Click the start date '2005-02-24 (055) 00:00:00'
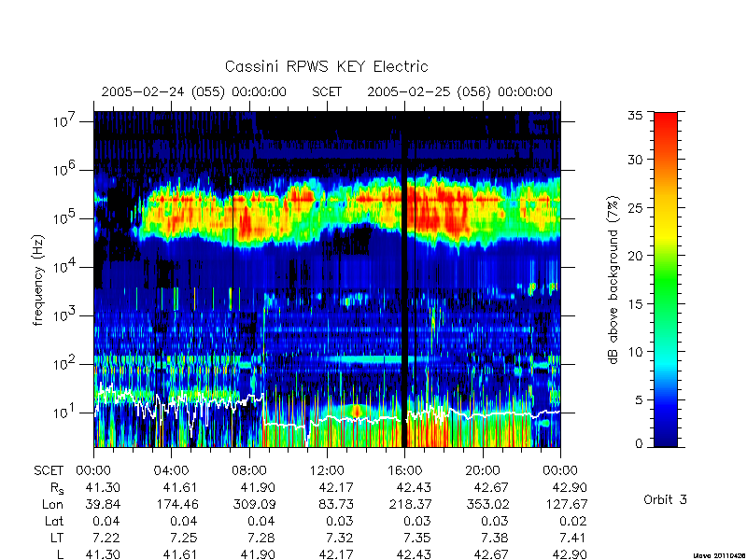 pyautogui.click(x=194, y=91)
